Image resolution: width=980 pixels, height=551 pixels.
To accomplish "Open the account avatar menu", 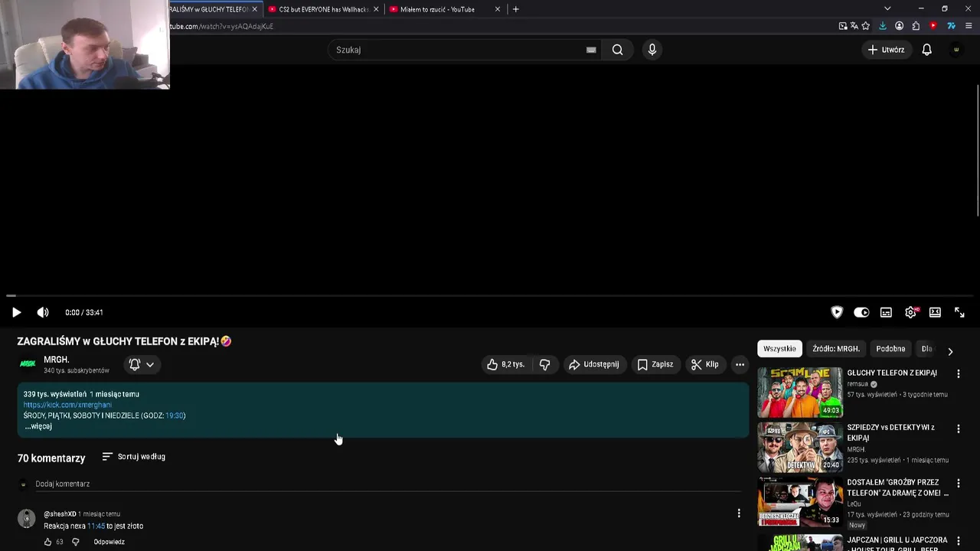I will 956,50.
